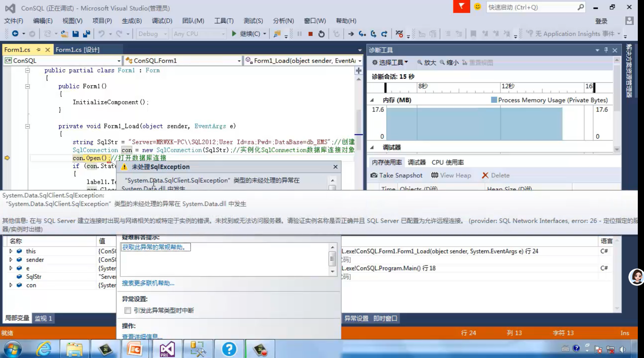The image size is (644, 358).
Task: Click the Zoom In magnifier in Diagnostic Tools
Action: point(419,62)
